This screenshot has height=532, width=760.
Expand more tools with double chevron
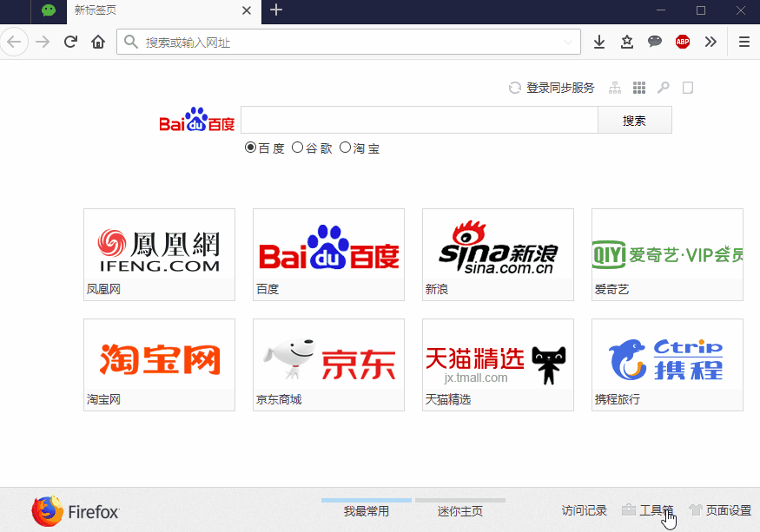(x=710, y=43)
